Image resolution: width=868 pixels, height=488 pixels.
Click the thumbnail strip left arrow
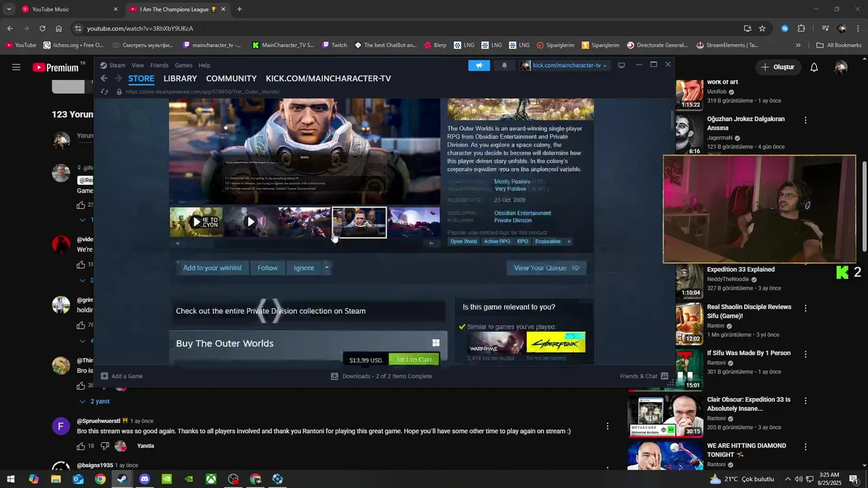(177, 243)
